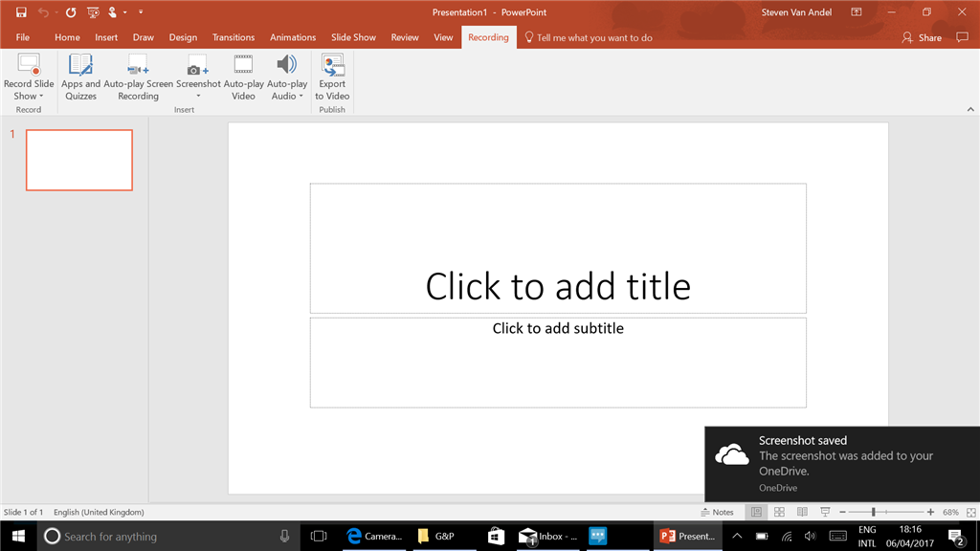
Task: Open Inbox Mail from taskbar
Action: 548,536
